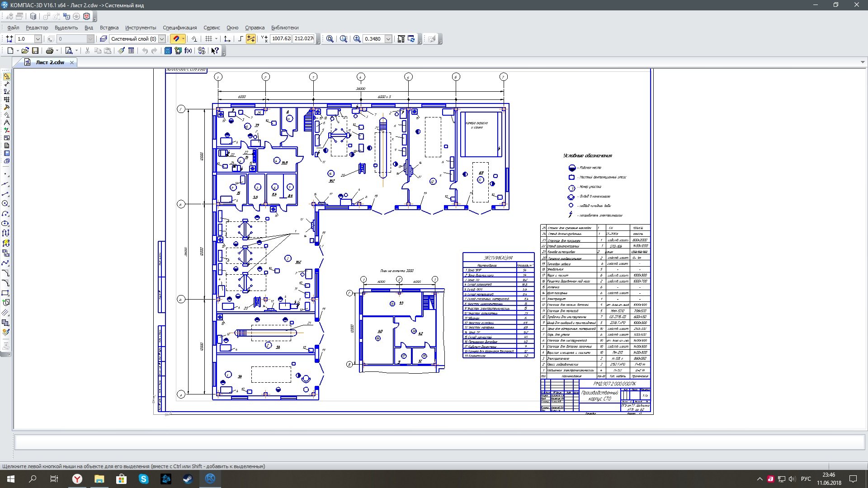Click the Open file folder icon

tap(25, 51)
